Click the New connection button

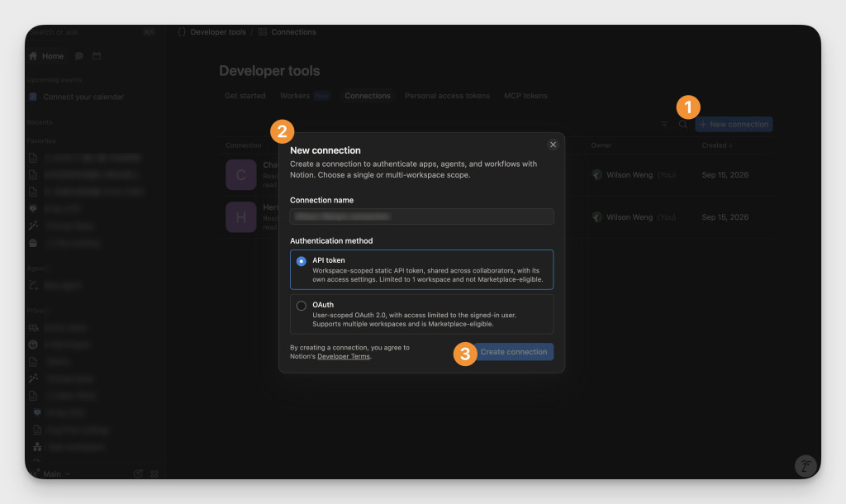point(734,125)
